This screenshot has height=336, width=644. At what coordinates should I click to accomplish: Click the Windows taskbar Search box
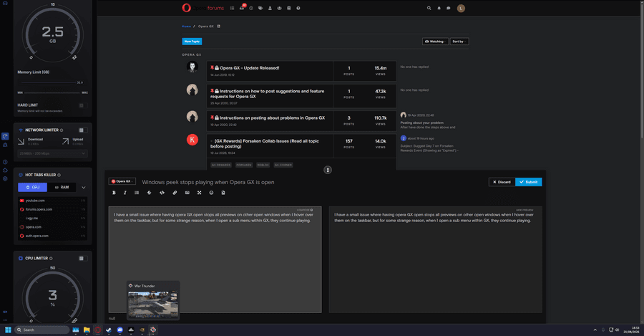(42, 330)
